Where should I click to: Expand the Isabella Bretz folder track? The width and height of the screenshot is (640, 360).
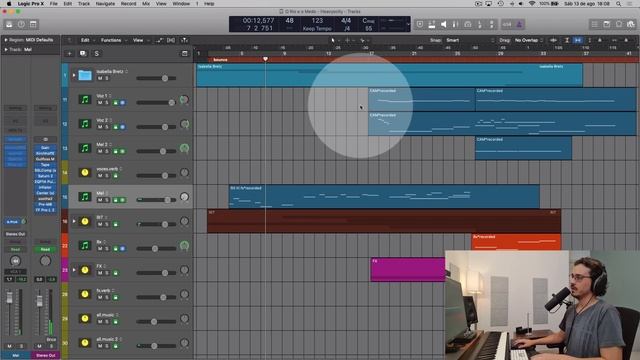[x=74, y=75]
